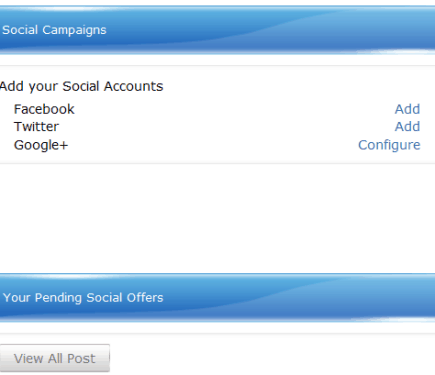
Task: Click the blank area beneath the Google+ row
Action: tap(217, 218)
